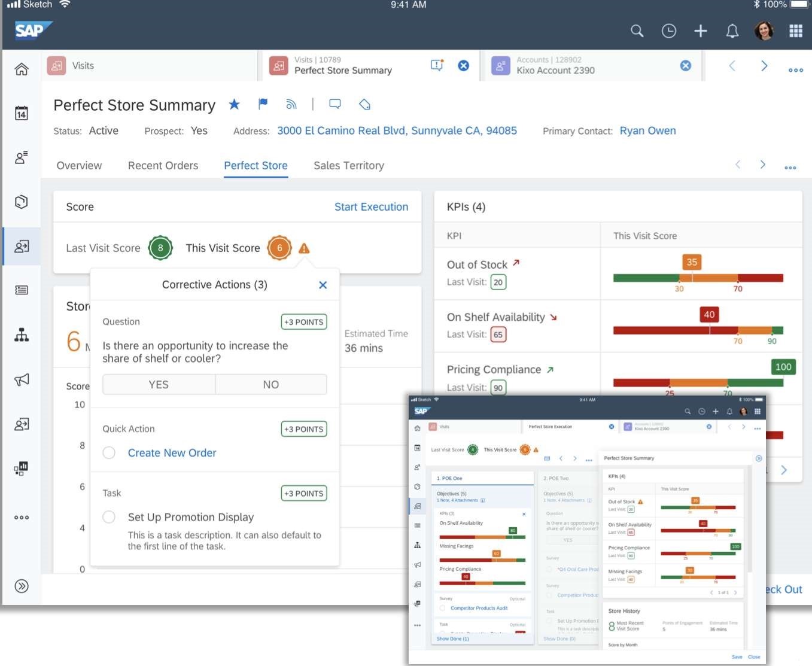812x666 pixels.
Task: Select the Create New Order radio button
Action: 109,453
